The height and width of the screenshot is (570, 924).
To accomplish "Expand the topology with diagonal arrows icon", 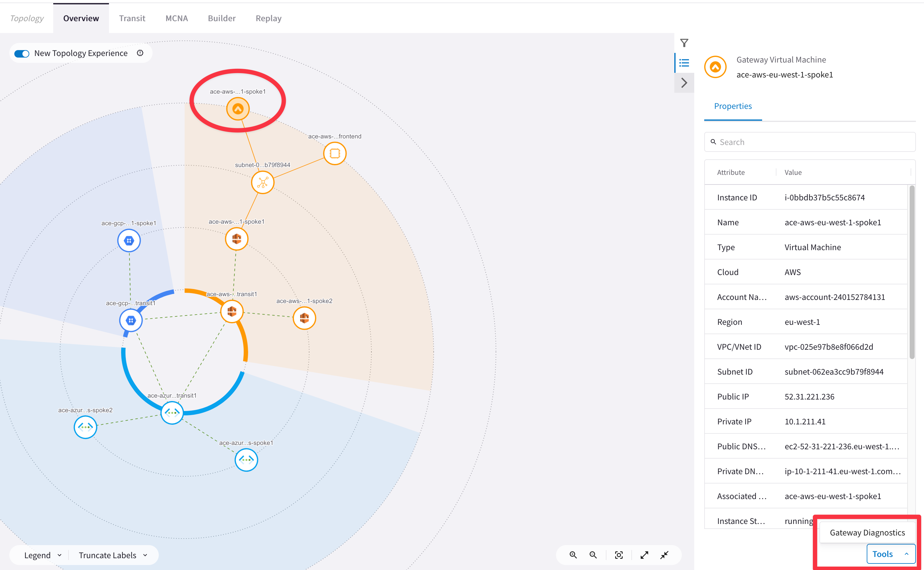I will (644, 555).
